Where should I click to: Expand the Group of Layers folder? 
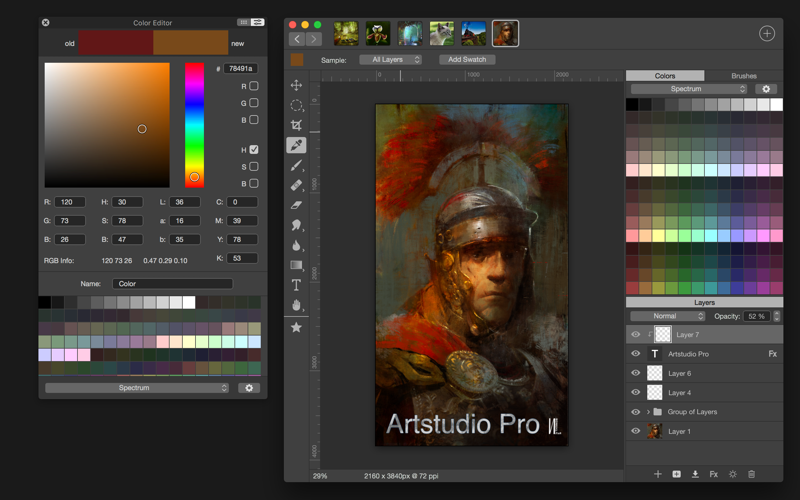(x=648, y=412)
